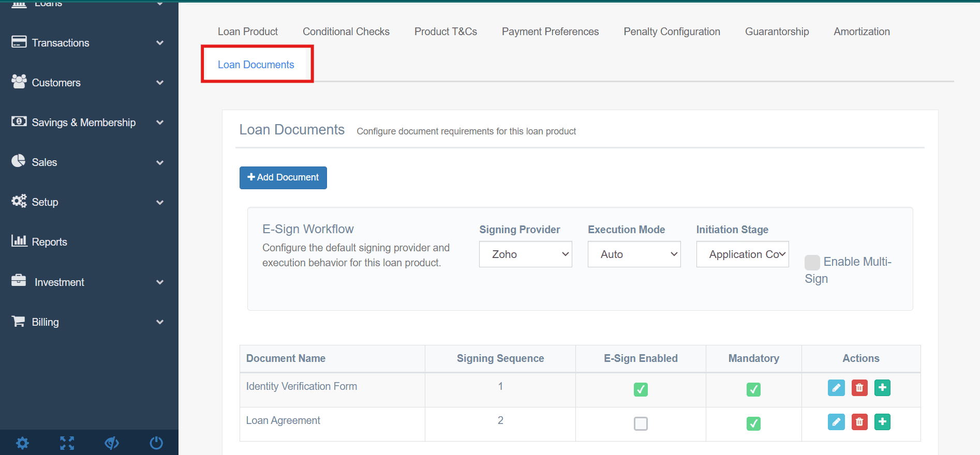The height and width of the screenshot is (455, 980).
Task: Toggle E-Sign Enabled for Identity Verification Form
Action: [641, 389]
